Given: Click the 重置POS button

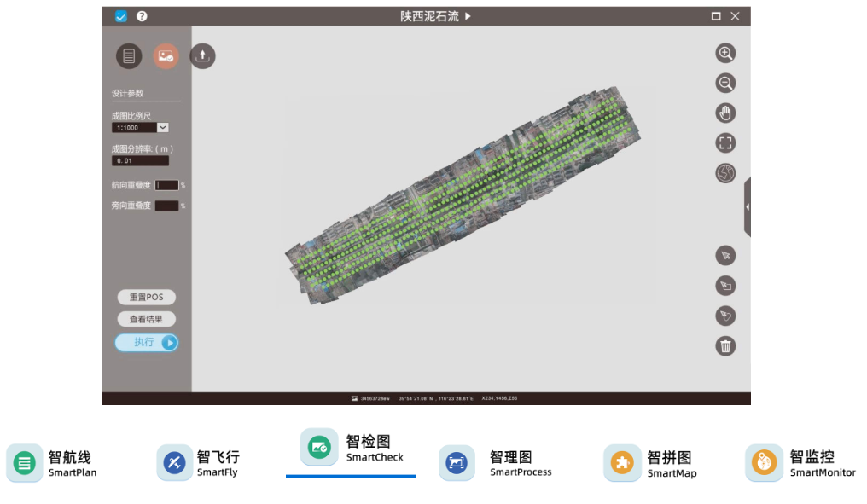Looking at the screenshot, I should (146, 297).
